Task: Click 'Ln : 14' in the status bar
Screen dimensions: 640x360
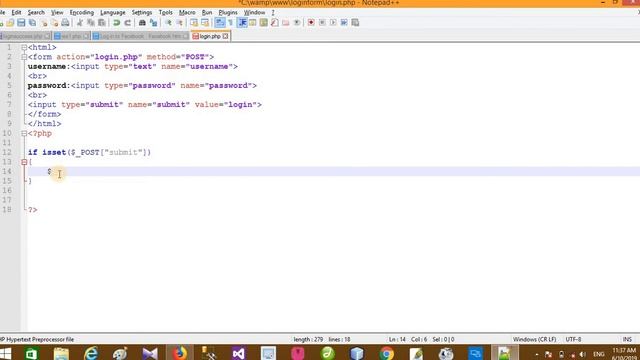Action: pyautogui.click(x=397, y=339)
